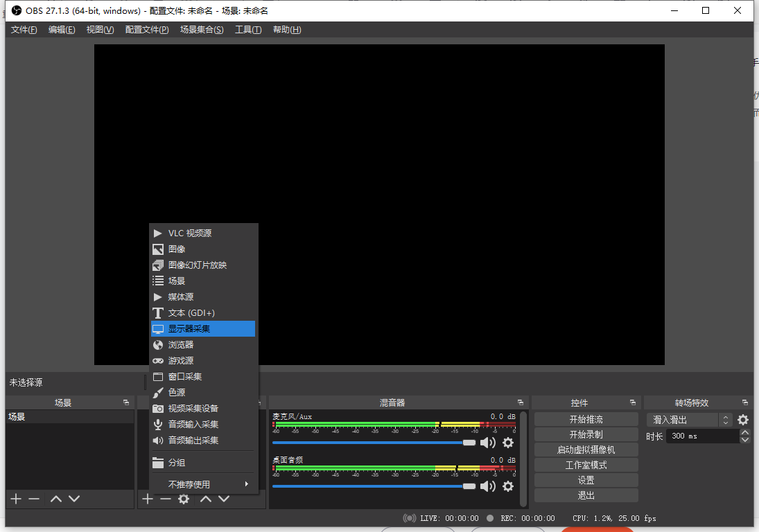Open 桌面音频 settings gear icon
The image size is (759, 532).
coord(508,486)
